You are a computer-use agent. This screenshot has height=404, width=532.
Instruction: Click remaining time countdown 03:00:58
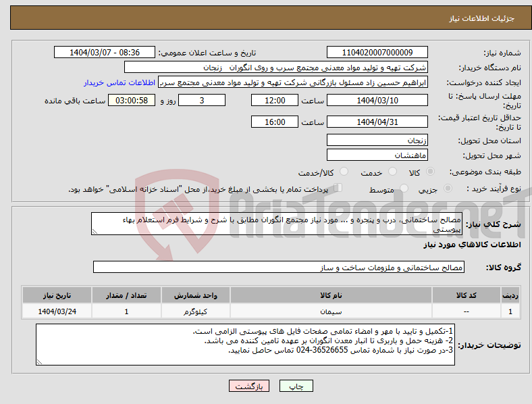tap(132, 100)
